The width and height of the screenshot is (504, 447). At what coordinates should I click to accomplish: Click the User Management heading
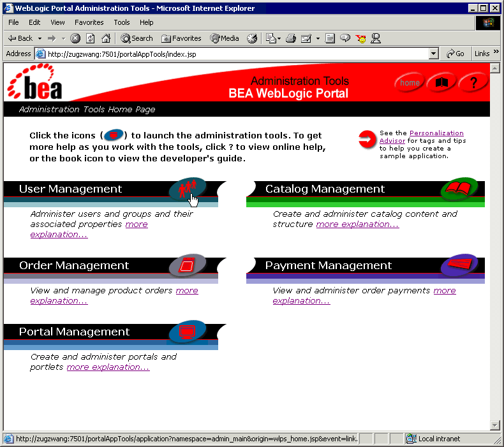(x=70, y=189)
